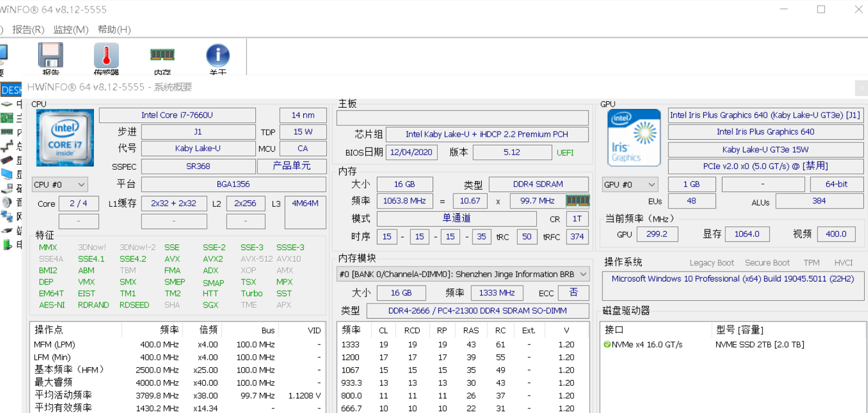This screenshot has height=413, width=868.
Task: Click the small memory chip icon beside 99.7 MHz
Action: tap(578, 200)
